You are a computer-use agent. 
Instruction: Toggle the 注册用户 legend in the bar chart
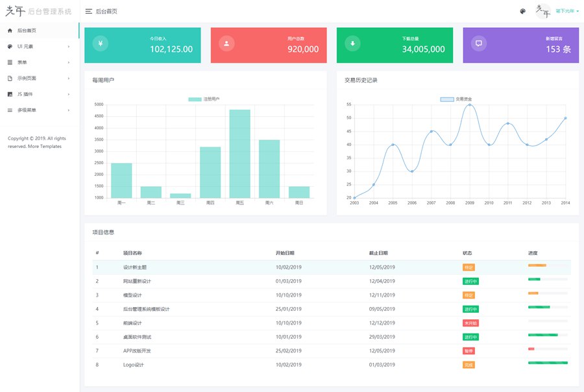(204, 99)
